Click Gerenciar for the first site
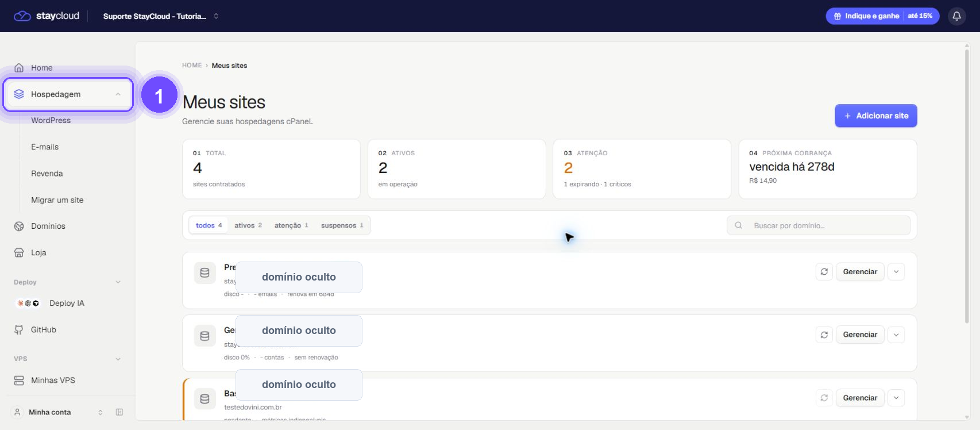The width and height of the screenshot is (980, 430). [x=860, y=272]
